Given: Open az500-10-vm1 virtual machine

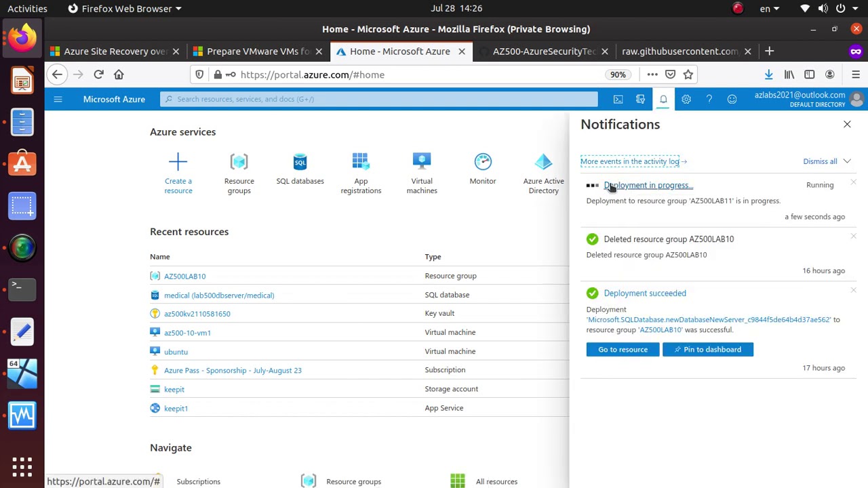Looking at the screenshot, I should coord(187,333).
